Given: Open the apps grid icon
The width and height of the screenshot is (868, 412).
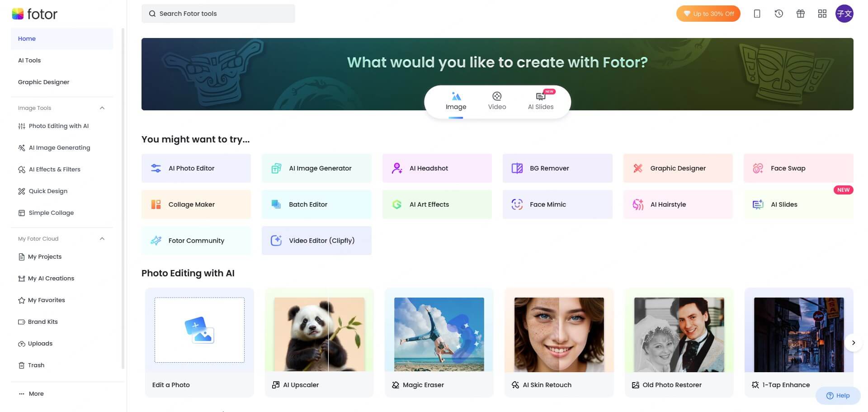Looking at the screenshot, I should coord(822,14).
